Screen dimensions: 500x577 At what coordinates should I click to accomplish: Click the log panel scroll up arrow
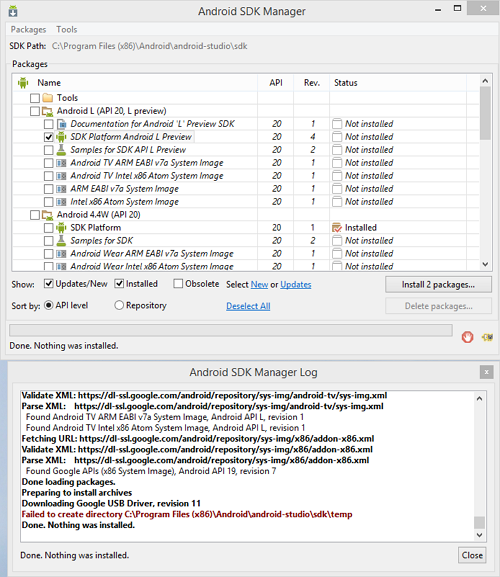click(x=479, y=399)
